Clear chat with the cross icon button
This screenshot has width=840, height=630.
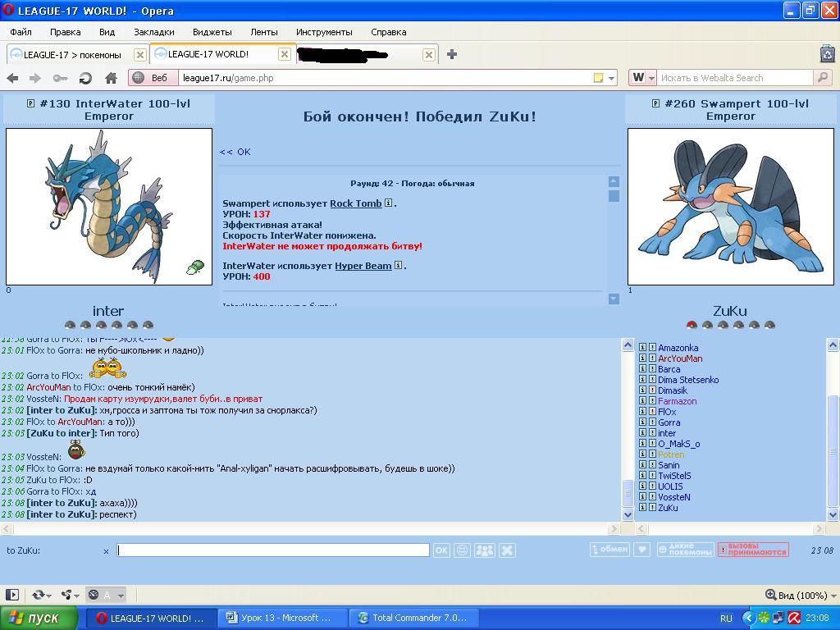click(x=507, y=550)
